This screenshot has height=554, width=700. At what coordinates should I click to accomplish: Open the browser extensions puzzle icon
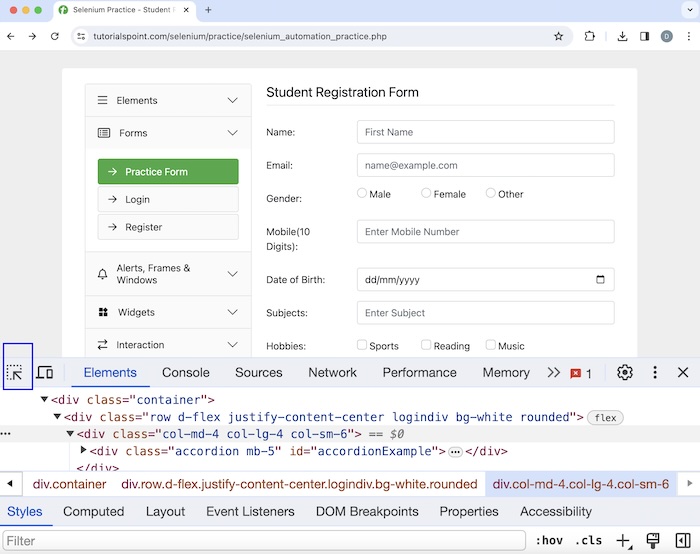[x=590, y=36]
